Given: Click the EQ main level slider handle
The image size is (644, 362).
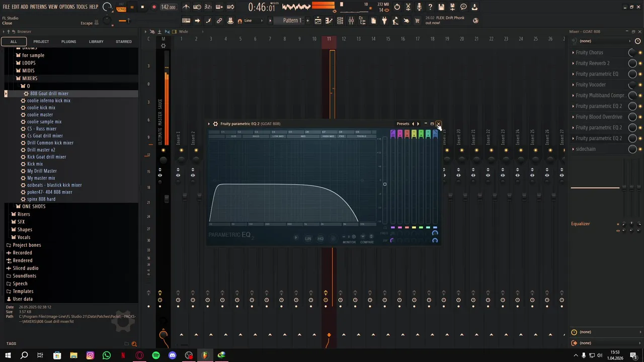Looking at the screenshot, I should pyautogui.click(x=385, y=184).
